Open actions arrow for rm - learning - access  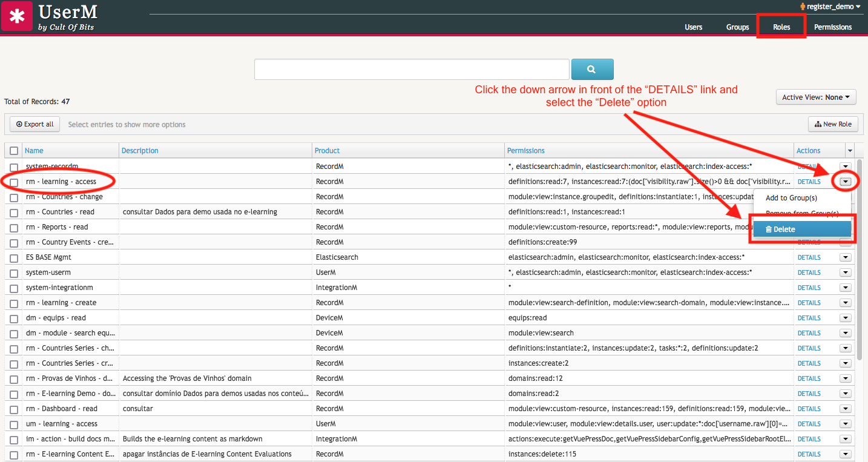click(x=846, y=182)
